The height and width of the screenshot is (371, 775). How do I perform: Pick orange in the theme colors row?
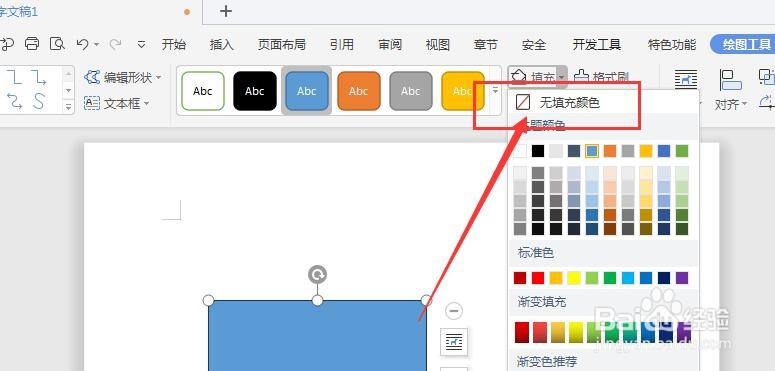click(610, 151)
